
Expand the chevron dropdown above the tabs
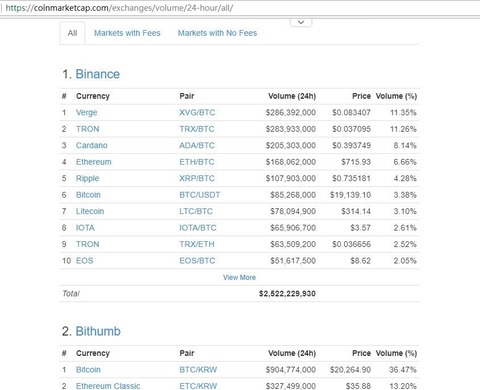point(301,22)
